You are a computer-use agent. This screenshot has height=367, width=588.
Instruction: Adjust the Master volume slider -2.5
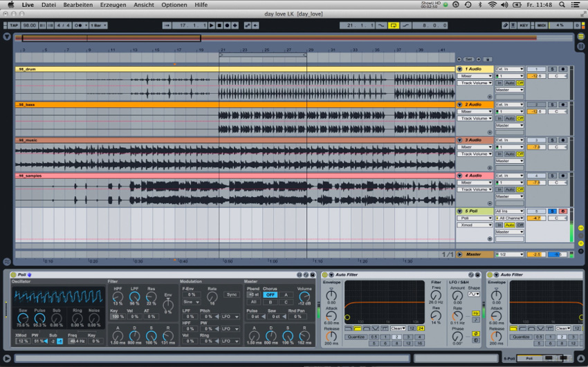point(536,254)
